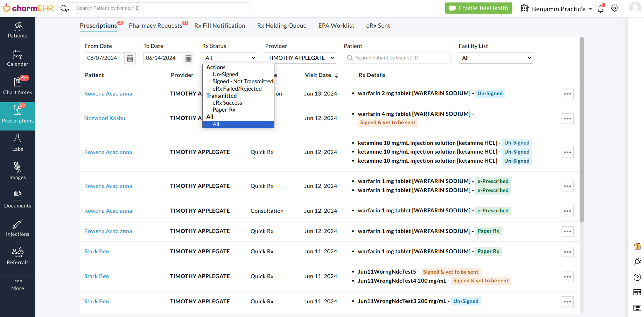Open the notifications bell icon
The width and height of the screenshot is (644, 317).
[x=601, y=9]
